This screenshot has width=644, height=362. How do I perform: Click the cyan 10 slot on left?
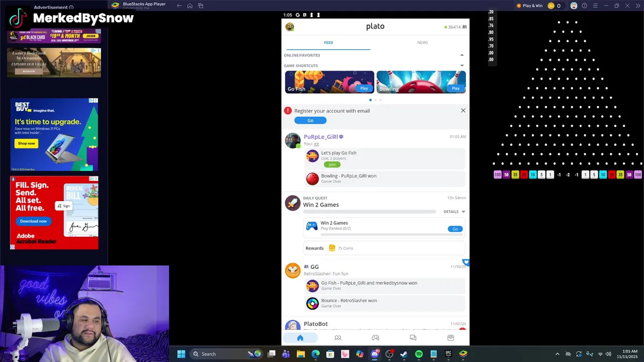coord(532,175)
